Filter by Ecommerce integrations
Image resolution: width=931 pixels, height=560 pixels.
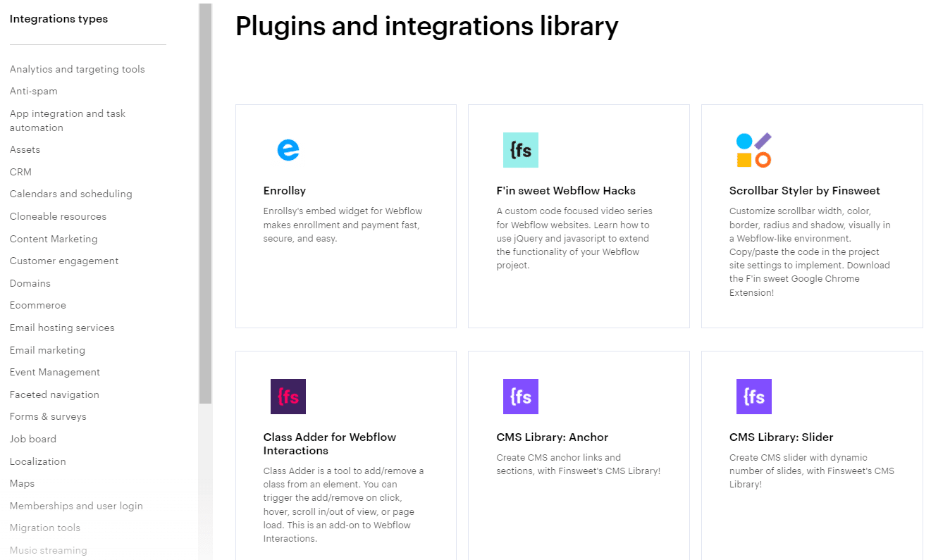[x=38, y=305]
